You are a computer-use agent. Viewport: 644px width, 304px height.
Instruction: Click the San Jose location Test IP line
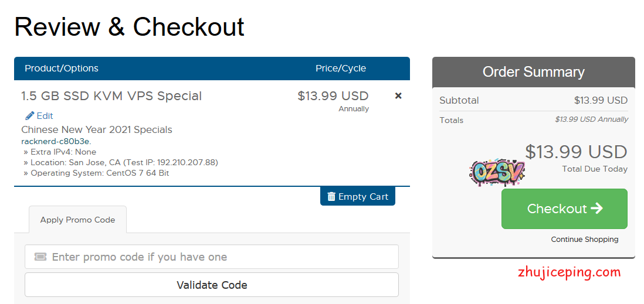[124, 162]
